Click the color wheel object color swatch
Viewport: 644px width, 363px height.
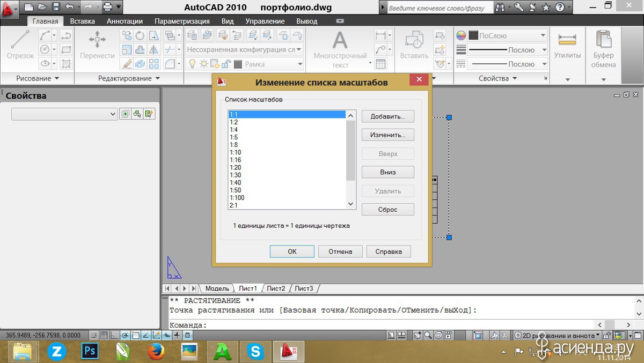[461, 35]
